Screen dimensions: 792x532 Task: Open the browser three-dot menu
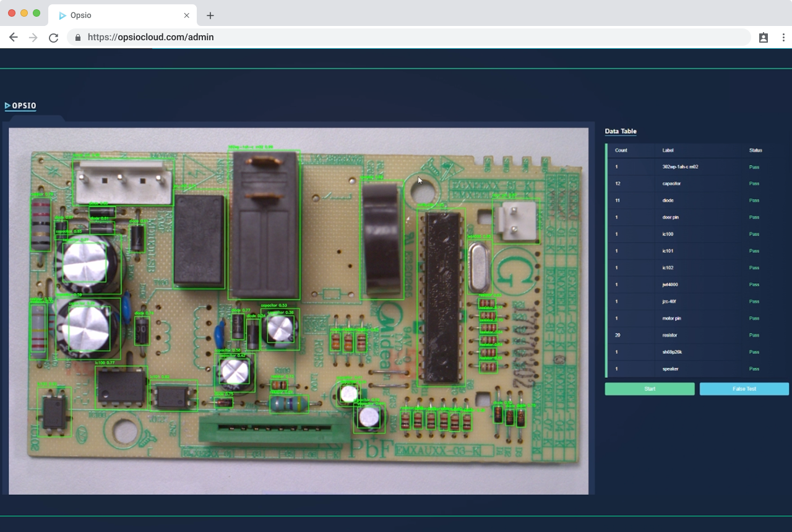782,37
